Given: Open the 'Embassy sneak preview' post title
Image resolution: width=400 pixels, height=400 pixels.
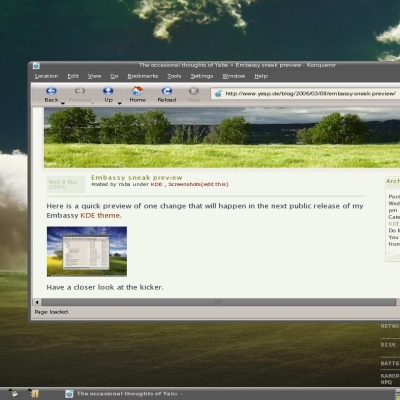Looking at the screenshot, I should tap(137, 178).
